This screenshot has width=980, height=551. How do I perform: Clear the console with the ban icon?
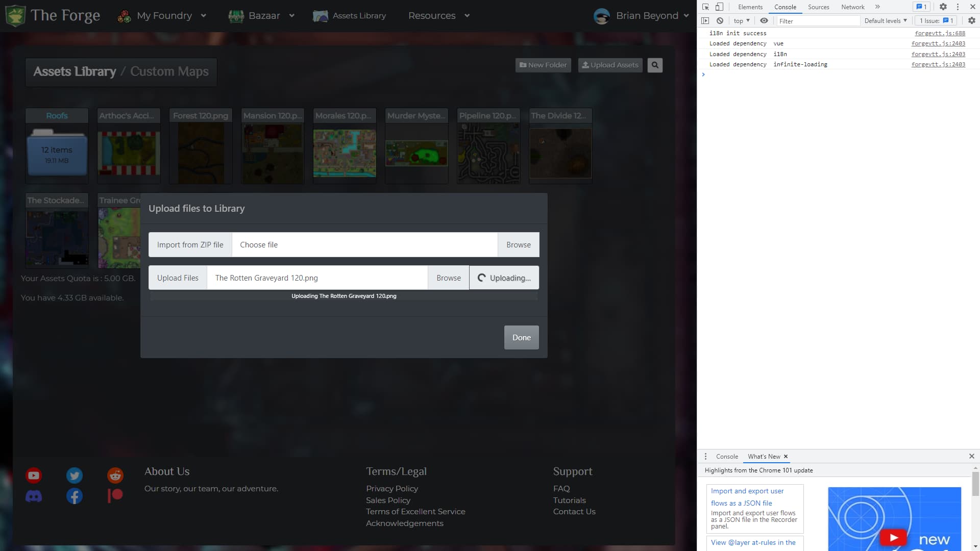pos(720,21)
